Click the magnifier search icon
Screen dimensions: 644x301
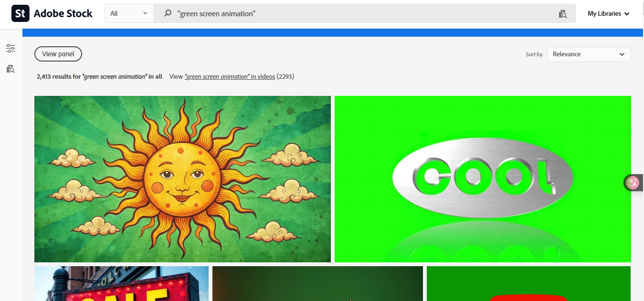pos(168,13)
